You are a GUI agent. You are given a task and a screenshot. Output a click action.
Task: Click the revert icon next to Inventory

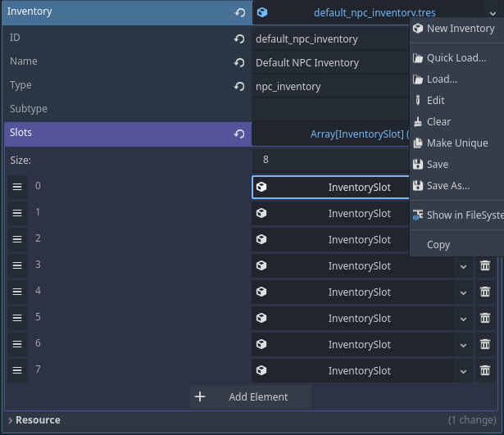click(x=239, y=13)
